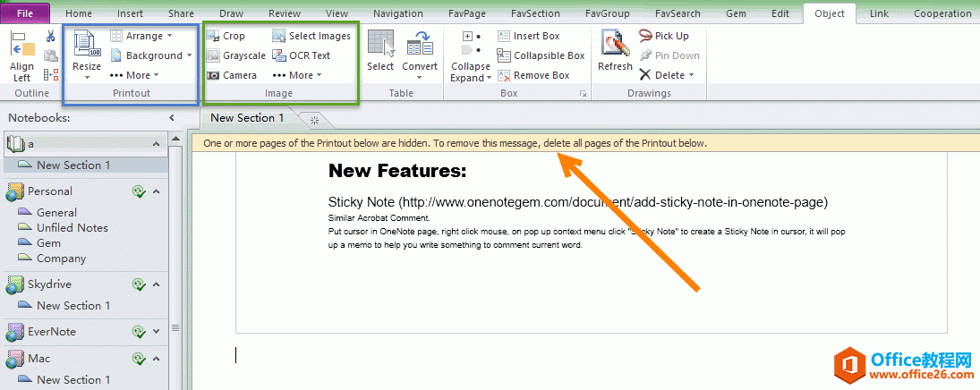Open New Section 1 under Skydrive
This screenshot has height=390, width=980.
coord(73,306)
